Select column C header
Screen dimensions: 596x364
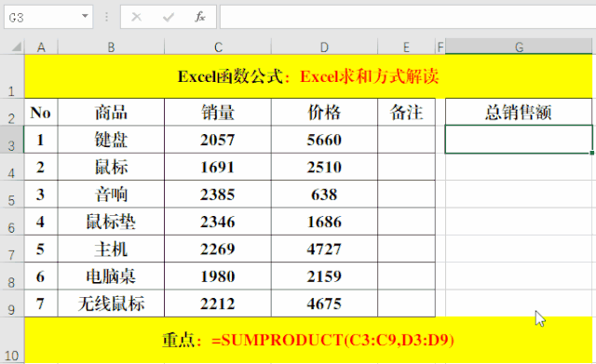click(218, 47)
